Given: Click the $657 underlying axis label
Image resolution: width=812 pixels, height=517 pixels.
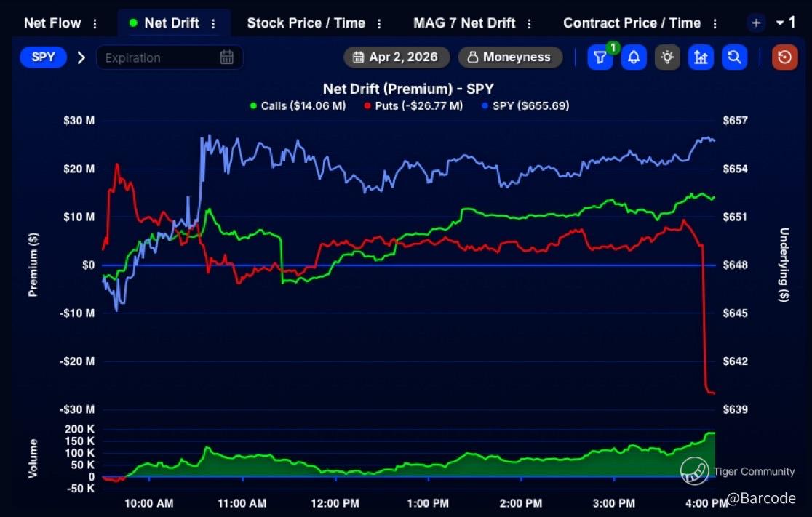Looking at the screenshot, I should click(736, 121).
